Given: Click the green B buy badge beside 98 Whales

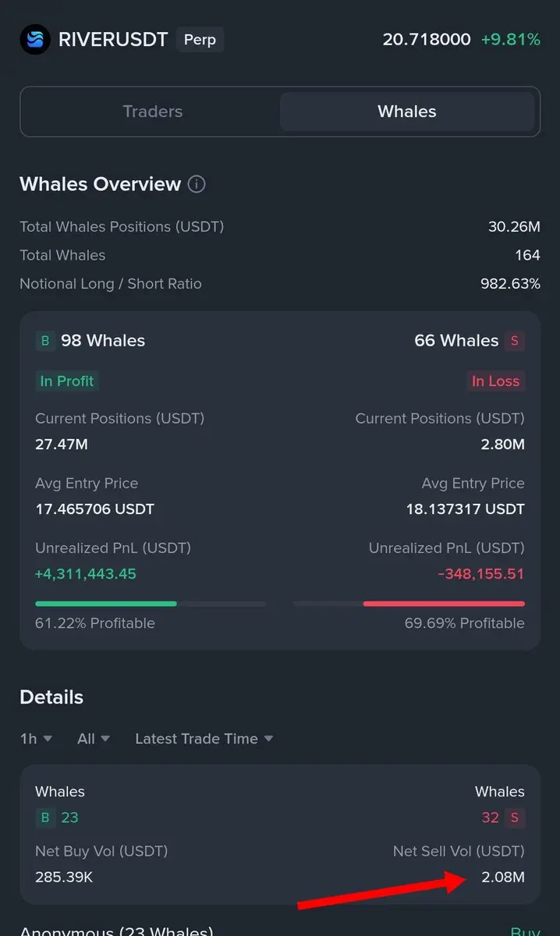Looking at the screenshot, I should coord(45,341).
